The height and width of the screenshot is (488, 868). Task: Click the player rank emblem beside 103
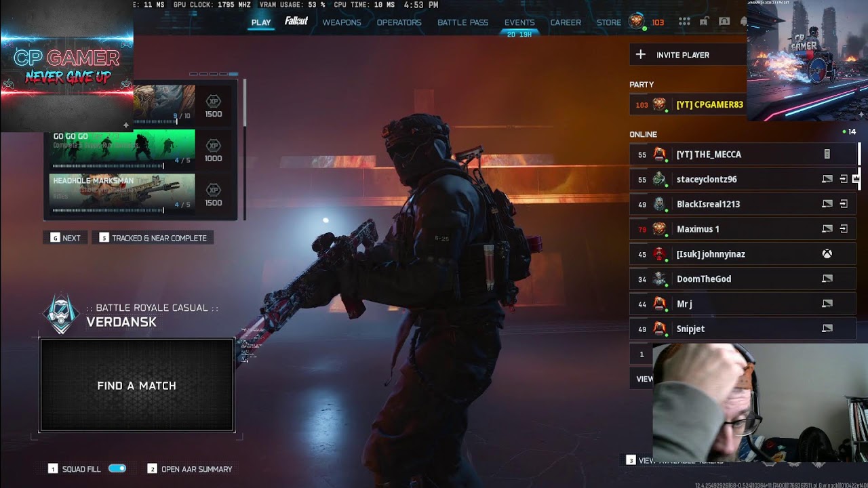[x=636, y=22]
